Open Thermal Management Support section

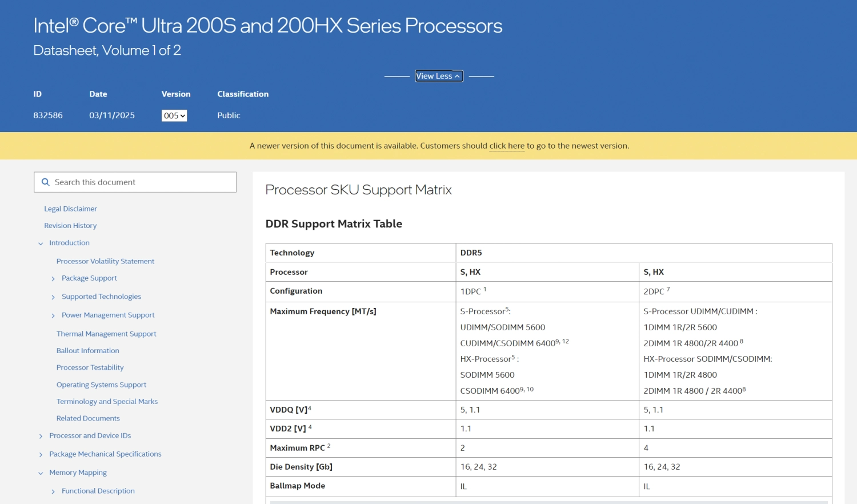click(106, 334)
